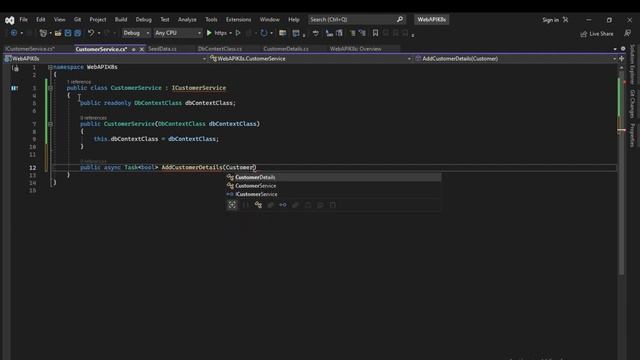Open the https launch profile dropdown arrow
The width and height of the screenshot is (640, 360).
coord(231,33)
